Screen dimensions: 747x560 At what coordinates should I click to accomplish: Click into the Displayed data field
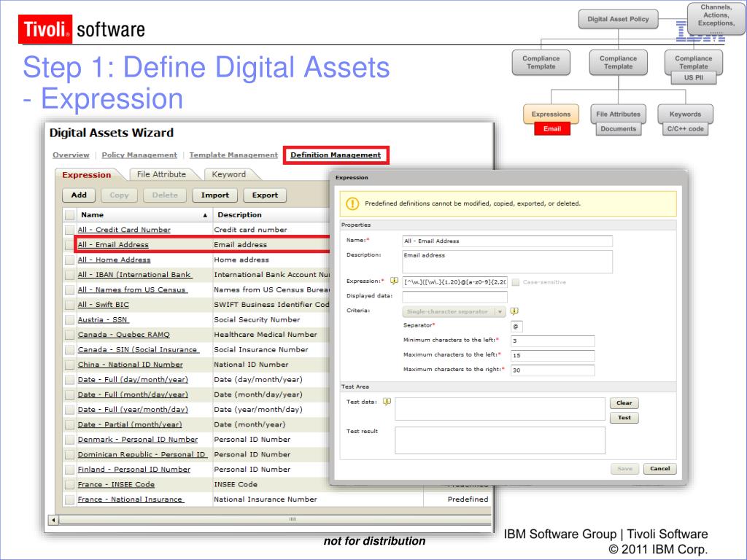(x=455, y=297)
